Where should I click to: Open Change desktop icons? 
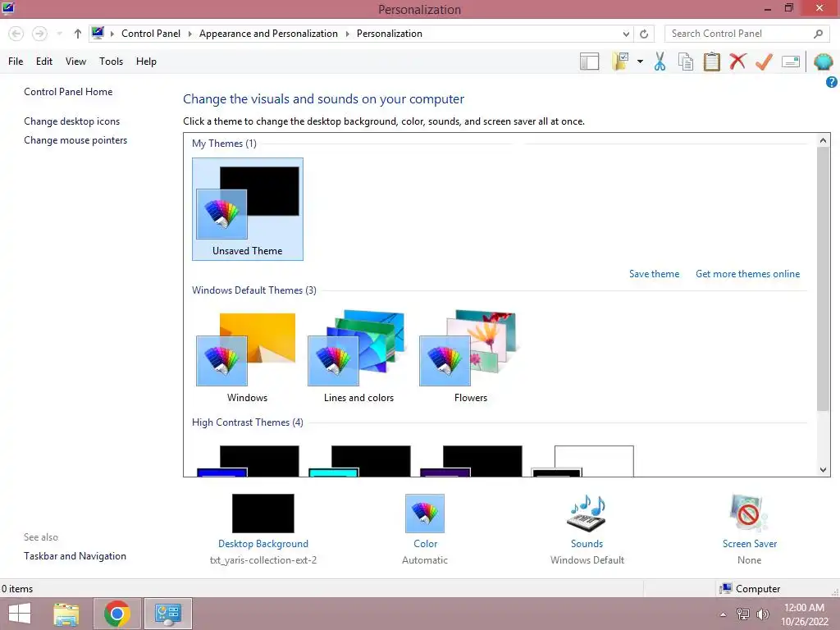click(72, 121)
